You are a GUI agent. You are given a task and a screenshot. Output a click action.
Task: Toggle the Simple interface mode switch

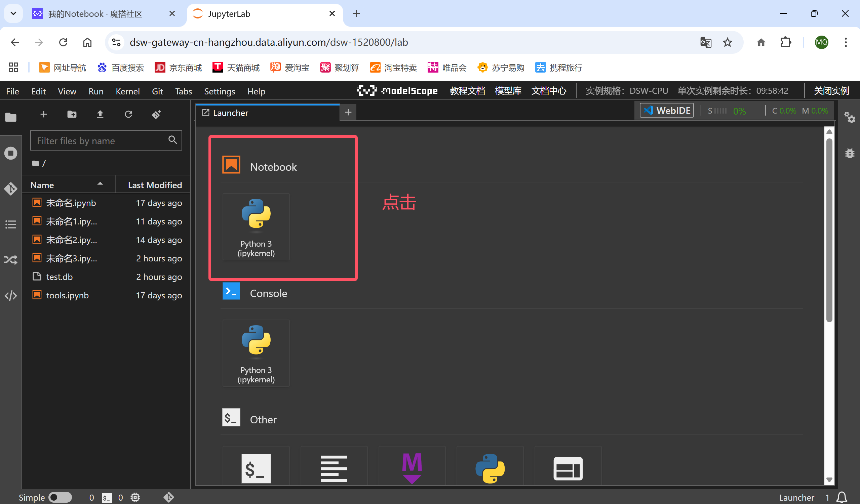pyautogui.click(x=60, y=497)
